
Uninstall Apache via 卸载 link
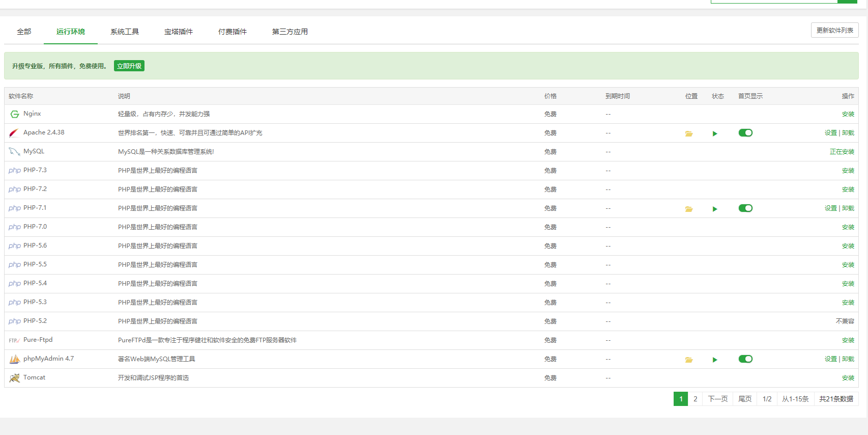848,133
